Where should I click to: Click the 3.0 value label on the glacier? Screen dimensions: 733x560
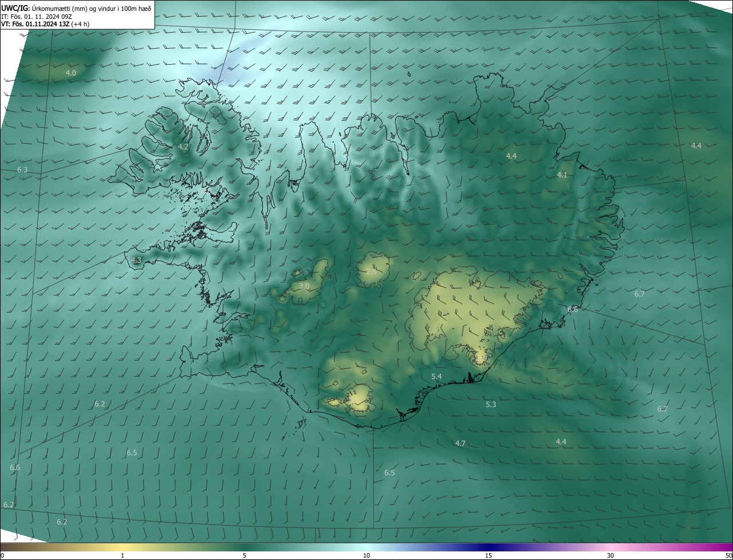point(304,286)
